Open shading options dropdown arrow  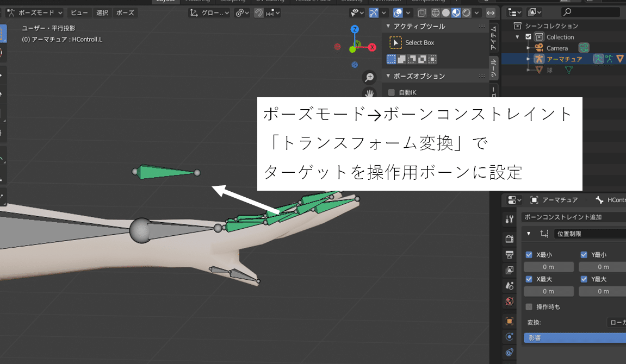[476, 12]
